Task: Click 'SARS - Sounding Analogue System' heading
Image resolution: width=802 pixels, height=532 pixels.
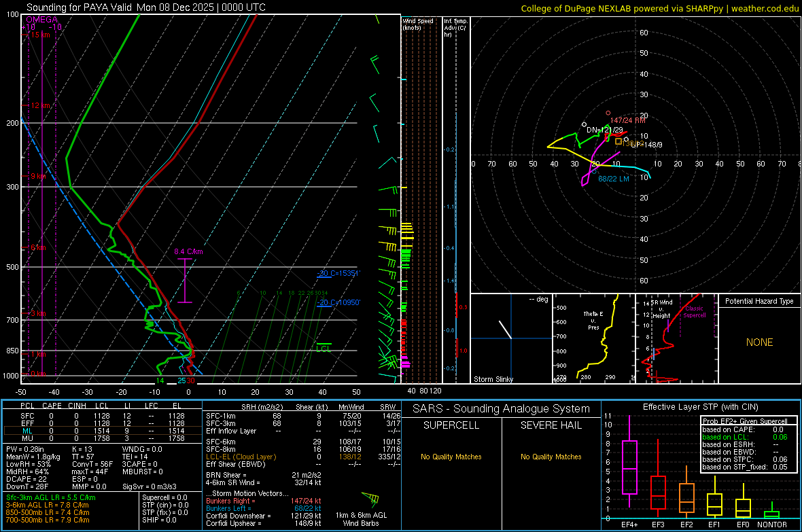Action: (x=502, y=409)
